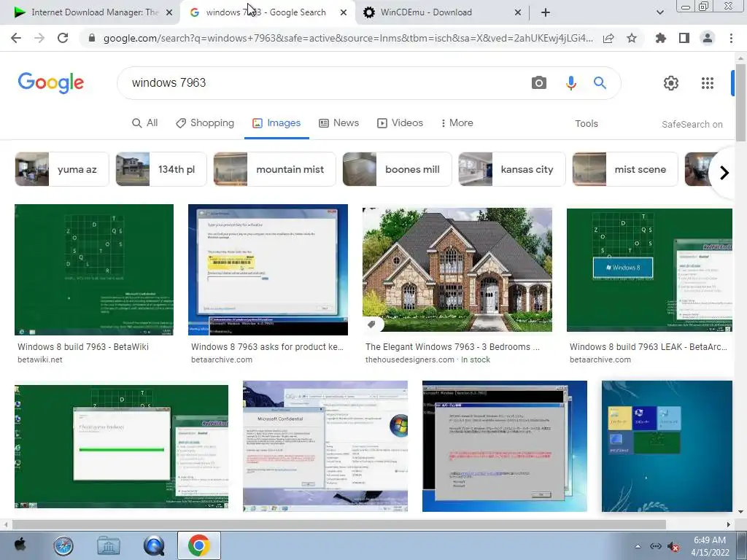
Task: Click the Apple logo start button
Action: click(20, 545)
